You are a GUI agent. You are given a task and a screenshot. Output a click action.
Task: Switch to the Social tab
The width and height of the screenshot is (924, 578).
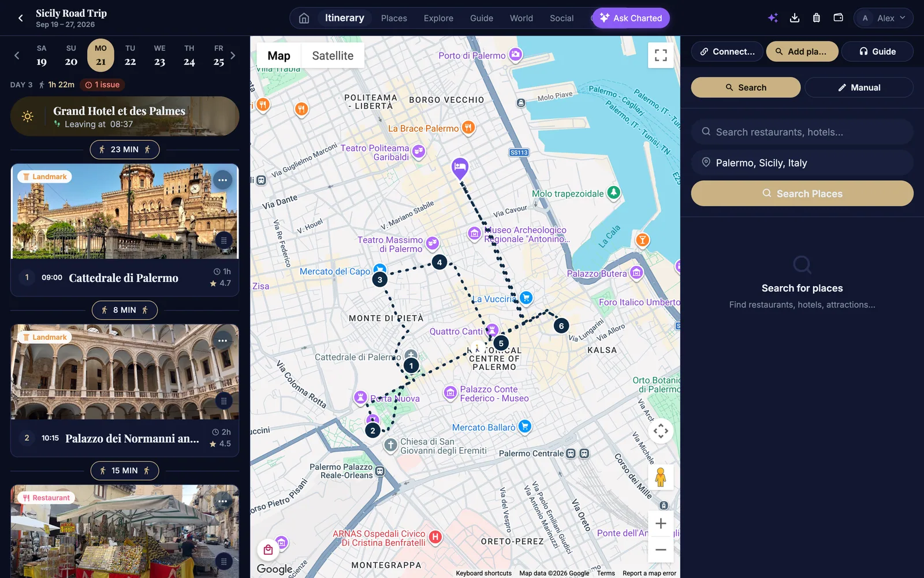(561, 18)
